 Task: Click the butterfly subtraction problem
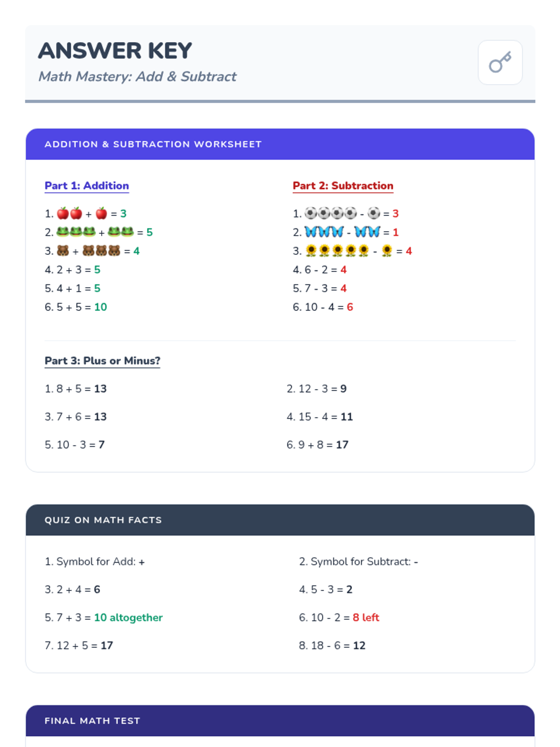click(345, 233)
